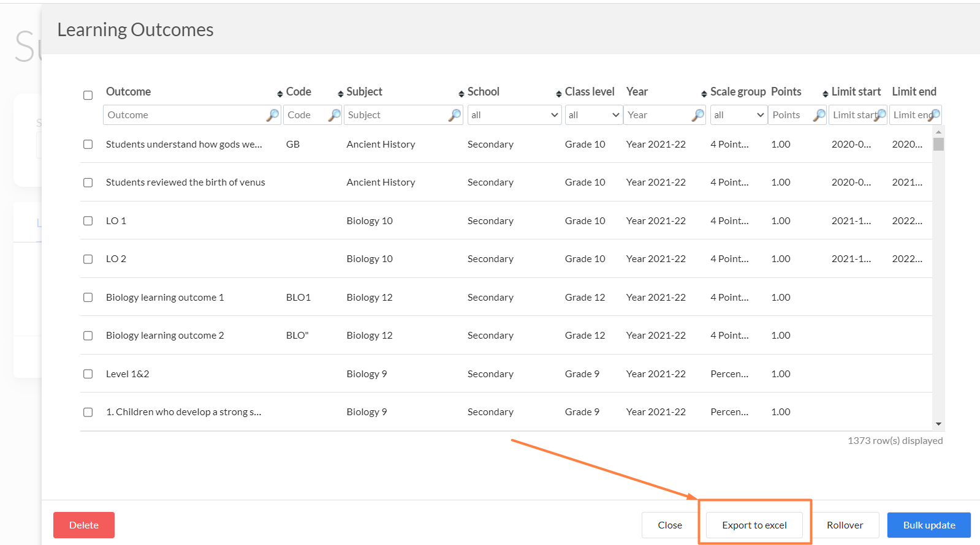Viewport: 980px width, 545px height.
Task: Open the School filter dropdown
Action: [x=514, y=115]
